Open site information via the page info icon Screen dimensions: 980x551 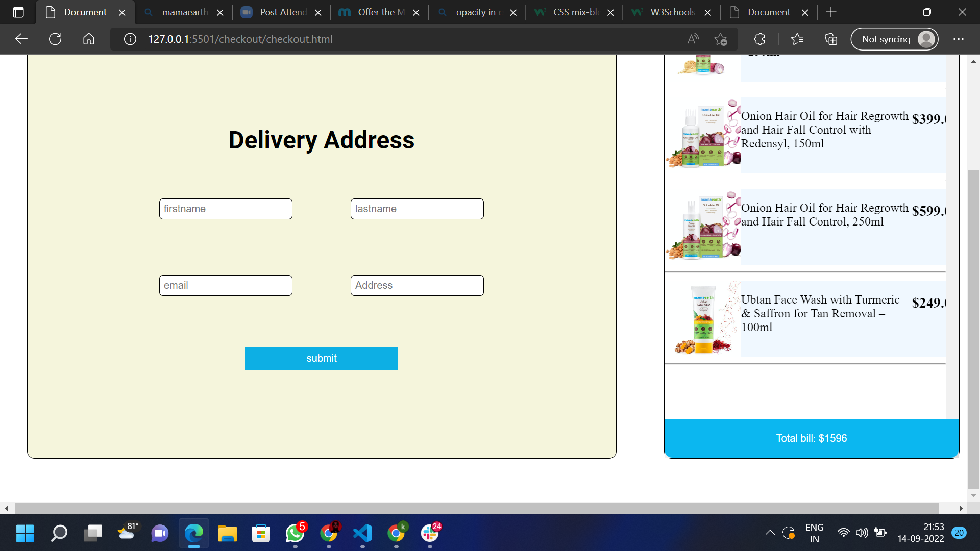point(130,39)
